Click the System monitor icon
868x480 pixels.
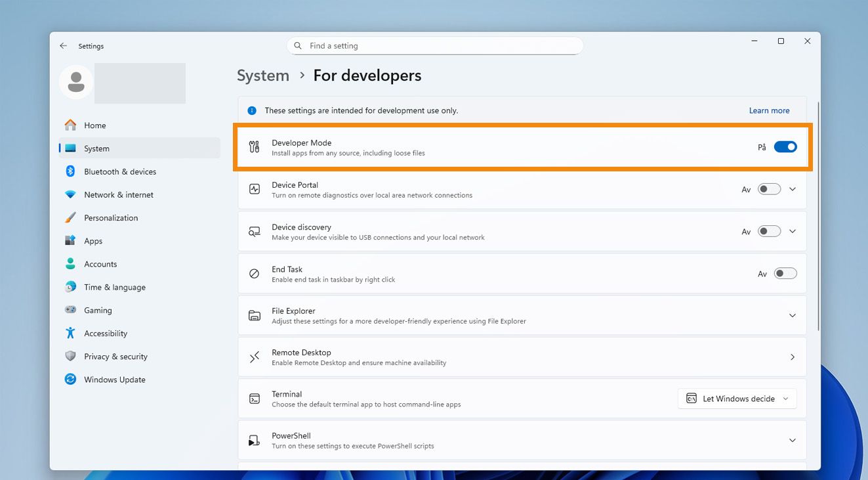(70, 148)
